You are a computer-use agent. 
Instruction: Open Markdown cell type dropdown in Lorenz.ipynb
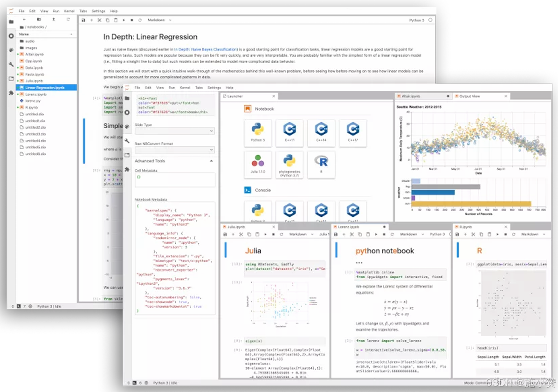pyautogui.click(x=412, y=234)
